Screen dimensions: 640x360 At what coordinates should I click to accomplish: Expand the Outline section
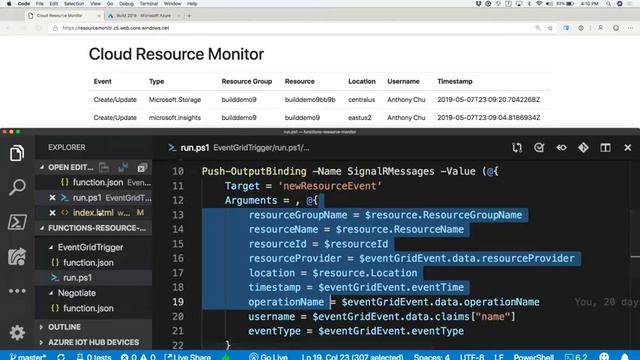click(42, 327)
